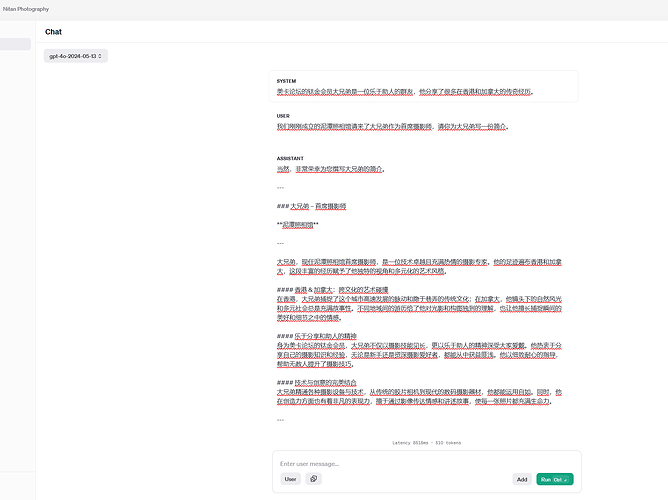668x500 pixels.
Task: Open the gpt-4o-2024-05-13 model dropdown
Action: click(x=76, y=56)
